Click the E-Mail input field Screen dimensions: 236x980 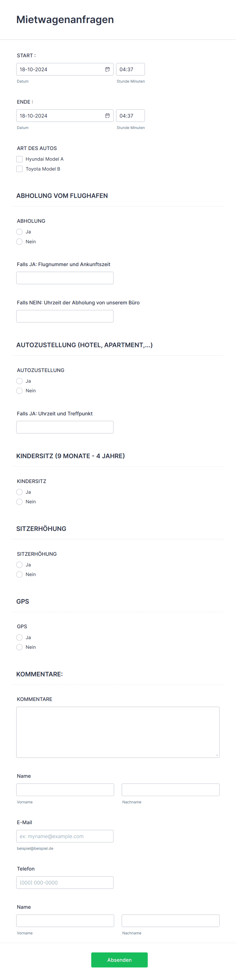click(65, 836)
